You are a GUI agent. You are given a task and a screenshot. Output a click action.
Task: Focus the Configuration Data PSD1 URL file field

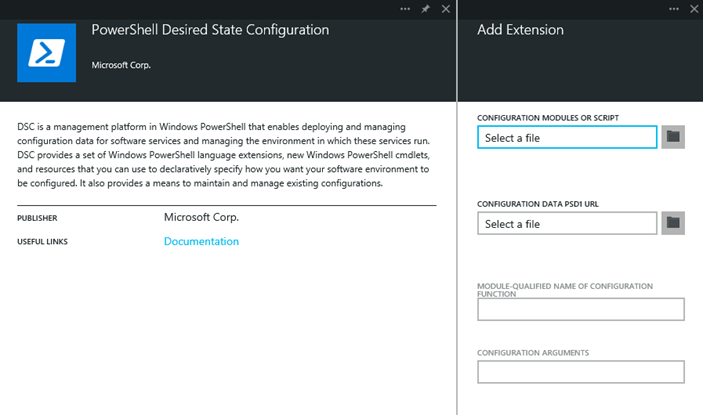tap(567, 223)
